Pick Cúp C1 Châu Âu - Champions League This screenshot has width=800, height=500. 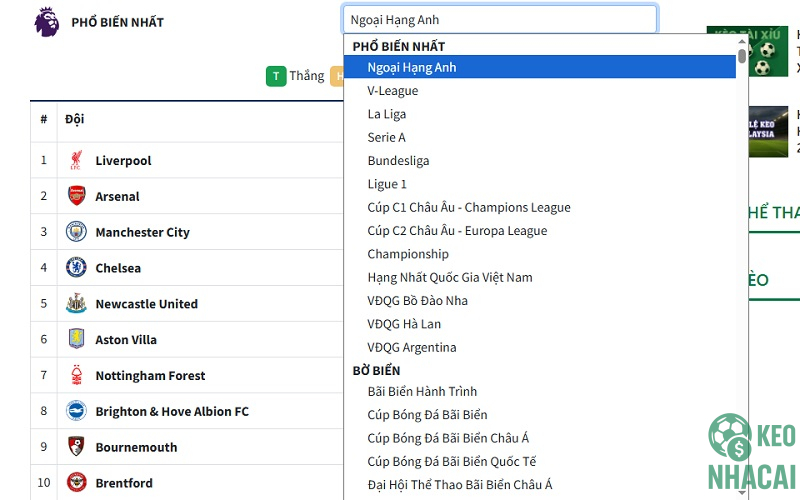pyautogui.click(x=468, y=208)
